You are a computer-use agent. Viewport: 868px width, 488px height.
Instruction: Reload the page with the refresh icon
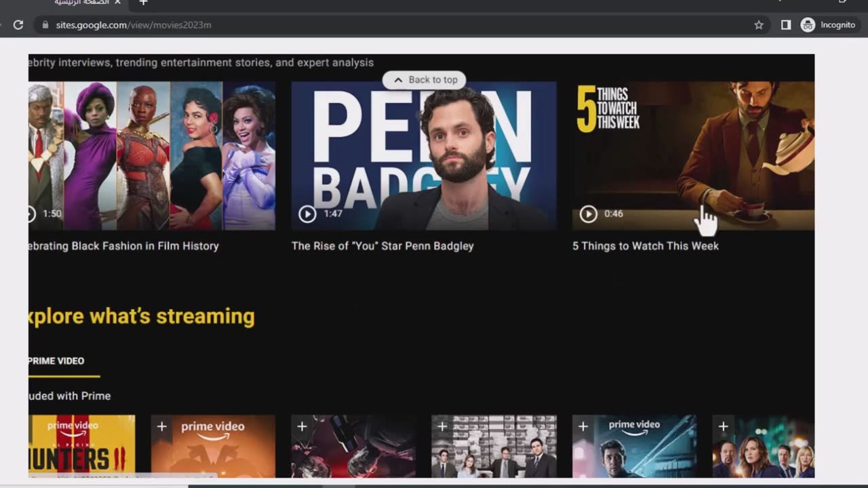coord(18,25)
